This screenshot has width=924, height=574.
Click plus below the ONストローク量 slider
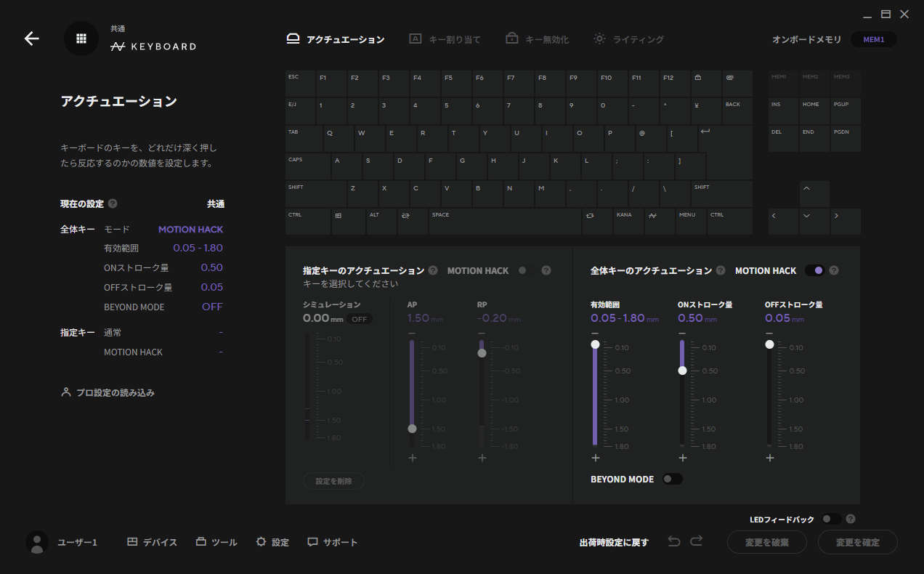682,458
